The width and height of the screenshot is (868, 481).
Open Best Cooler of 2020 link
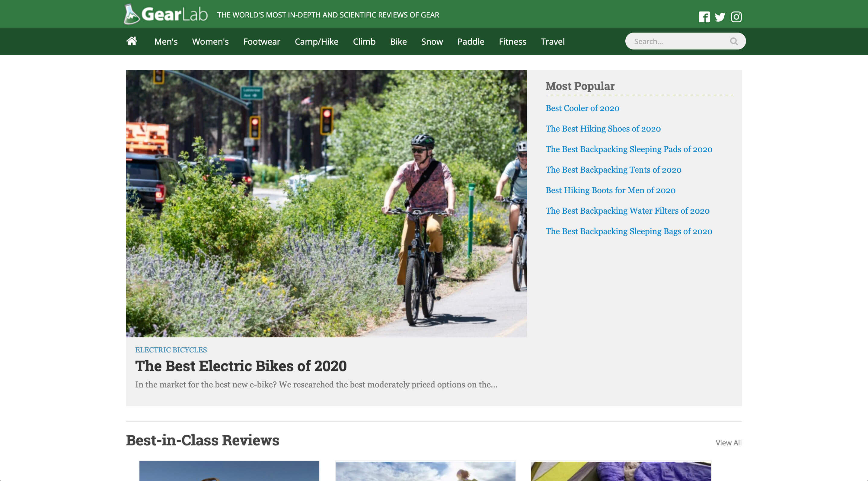[582, 108]
